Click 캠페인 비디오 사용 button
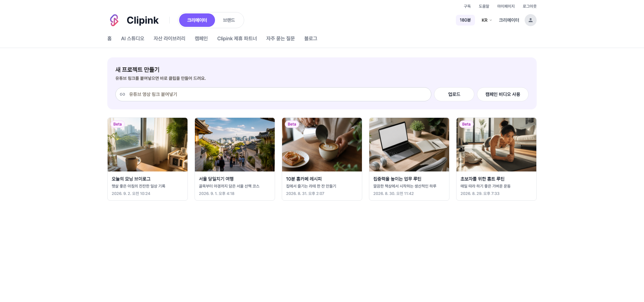Screen dimensions: 644x302 [x=502, y=94]
